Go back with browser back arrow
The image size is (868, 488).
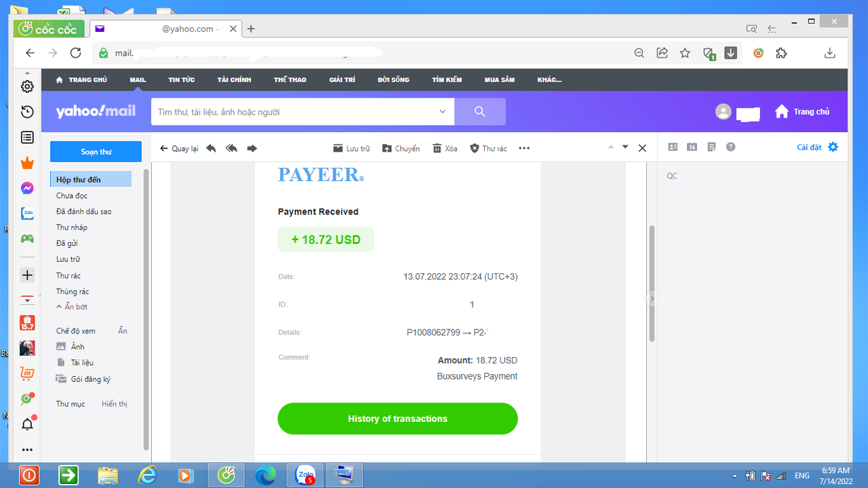(30, 53)
